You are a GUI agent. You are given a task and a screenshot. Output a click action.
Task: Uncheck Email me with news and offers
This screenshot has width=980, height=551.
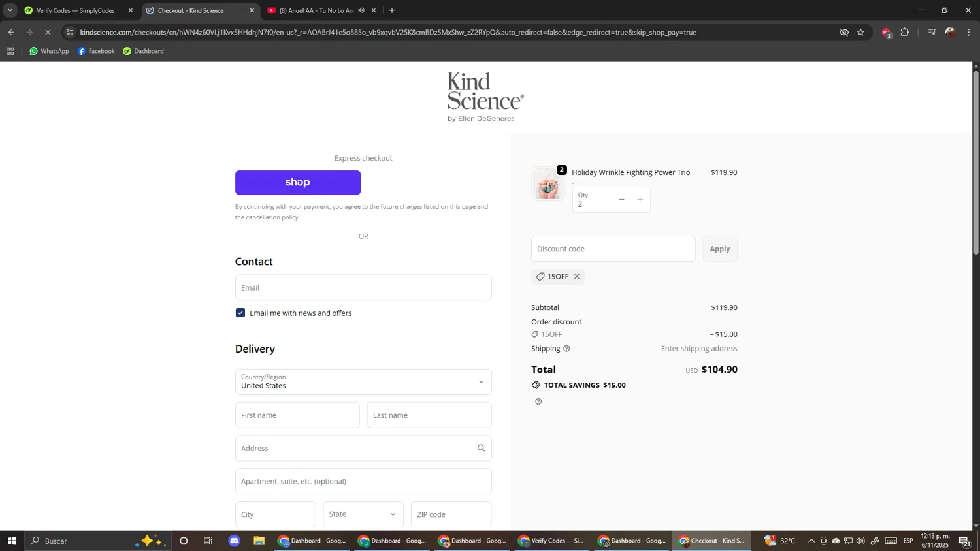click(240, 313)
